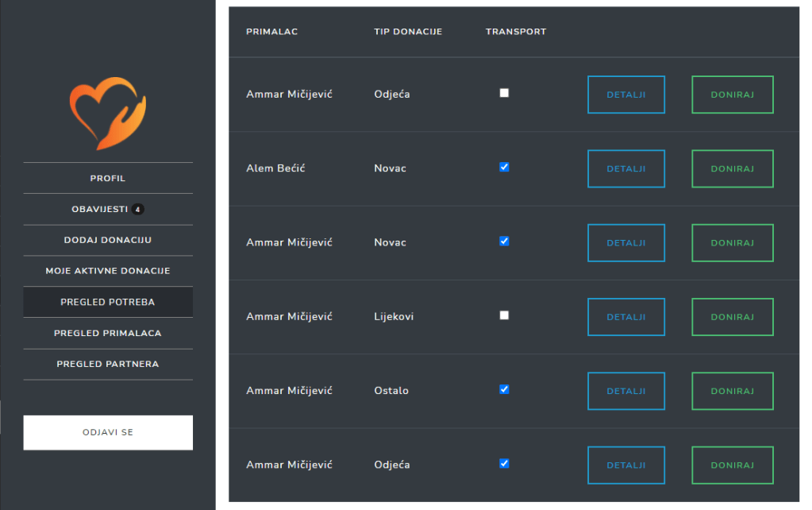Open the Profil menu item

pos(108,179)
